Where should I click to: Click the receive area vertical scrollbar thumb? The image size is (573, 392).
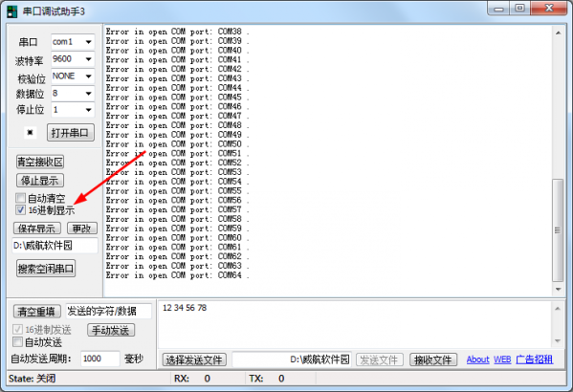tap(558, 230)
